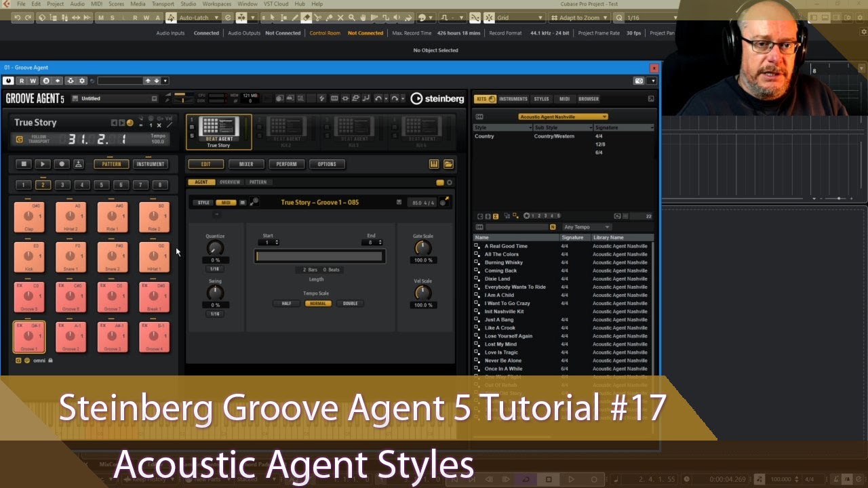Open the Transport menu

tap(163, 4)
